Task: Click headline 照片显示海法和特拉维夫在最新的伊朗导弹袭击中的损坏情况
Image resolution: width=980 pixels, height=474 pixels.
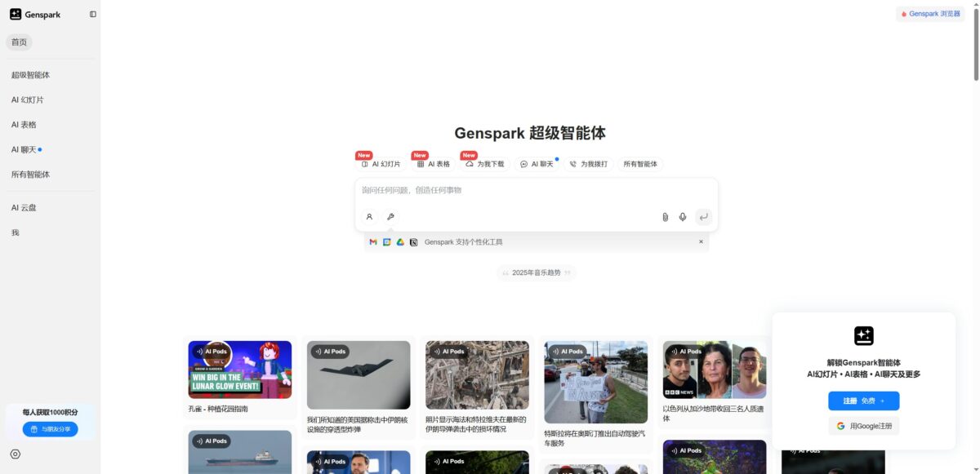Action: [477, 424]
